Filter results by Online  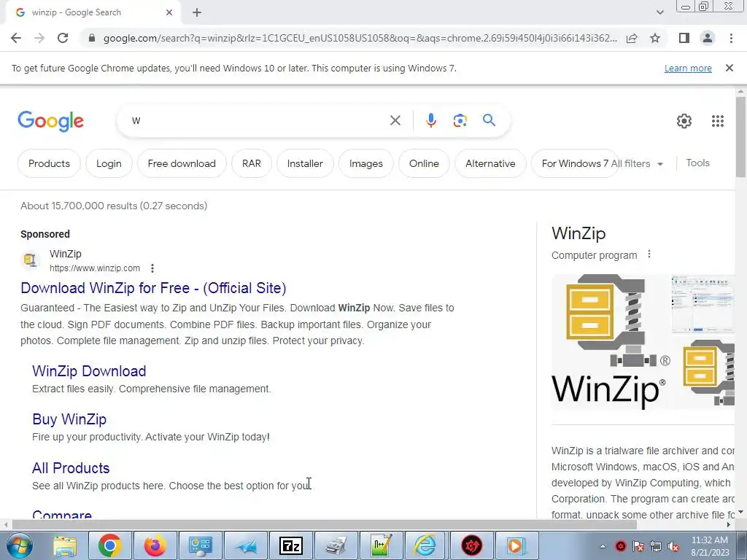pyautogui.click(x=424, y=163)
